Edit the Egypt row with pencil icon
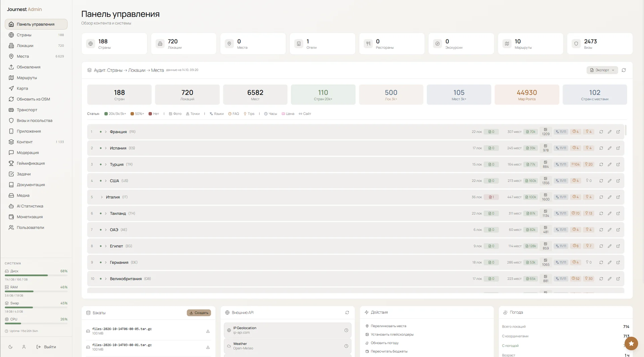644x357 pixels. pyautogui.click(x=609, y=246)
